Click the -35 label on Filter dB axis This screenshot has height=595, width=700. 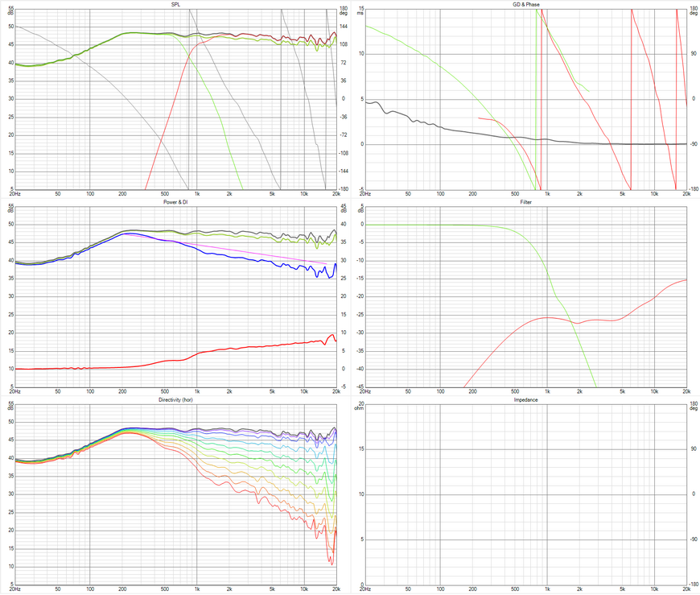[360, 351]
